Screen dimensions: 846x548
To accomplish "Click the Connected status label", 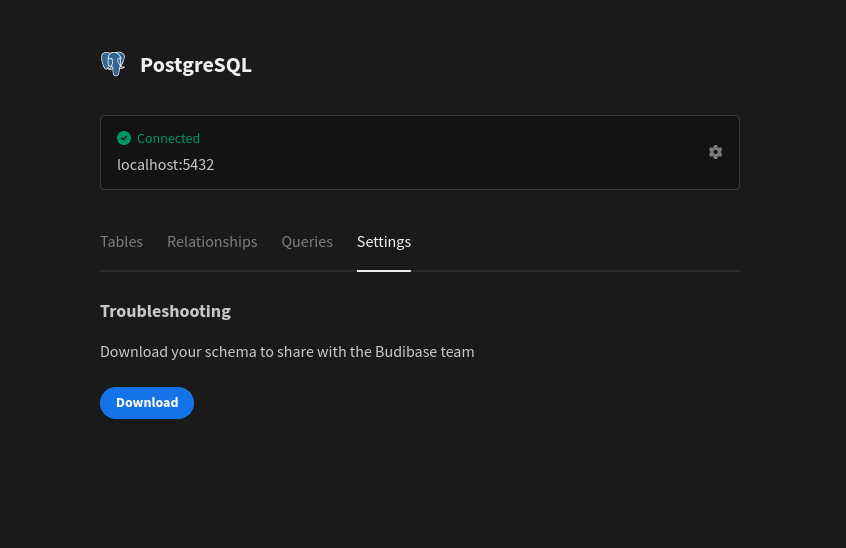I will pos(168,138).
